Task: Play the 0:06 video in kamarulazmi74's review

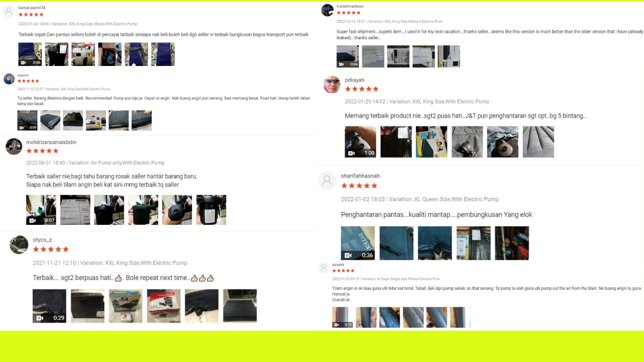Action: [x=30, y=54]
